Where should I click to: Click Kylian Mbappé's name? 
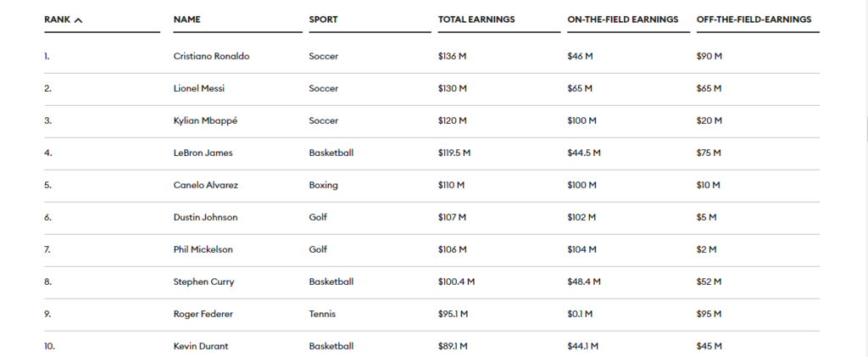coord(205,120)
